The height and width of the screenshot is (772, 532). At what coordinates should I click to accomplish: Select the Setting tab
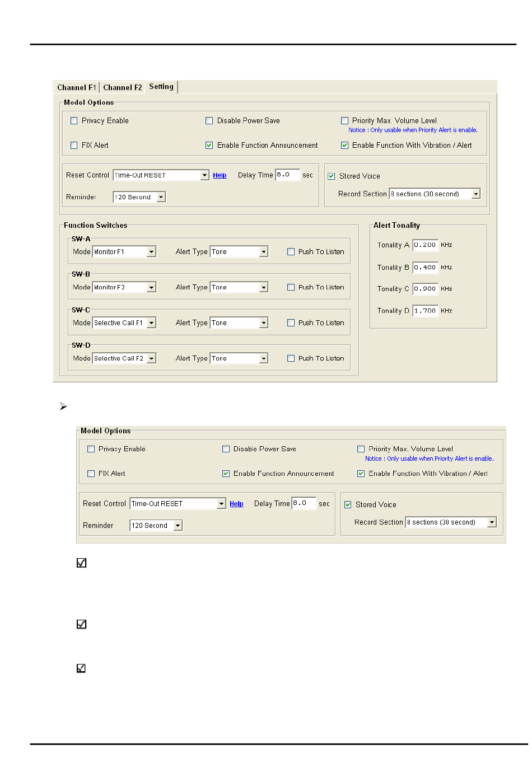pyautogui.click(x=161, y=87)
